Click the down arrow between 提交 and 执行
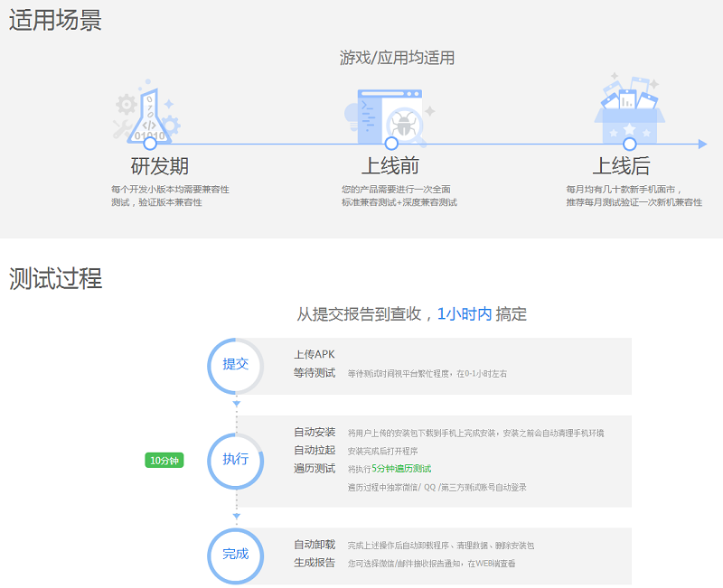Viewport: 723px width, 588px height. click(x=236, y=404)
